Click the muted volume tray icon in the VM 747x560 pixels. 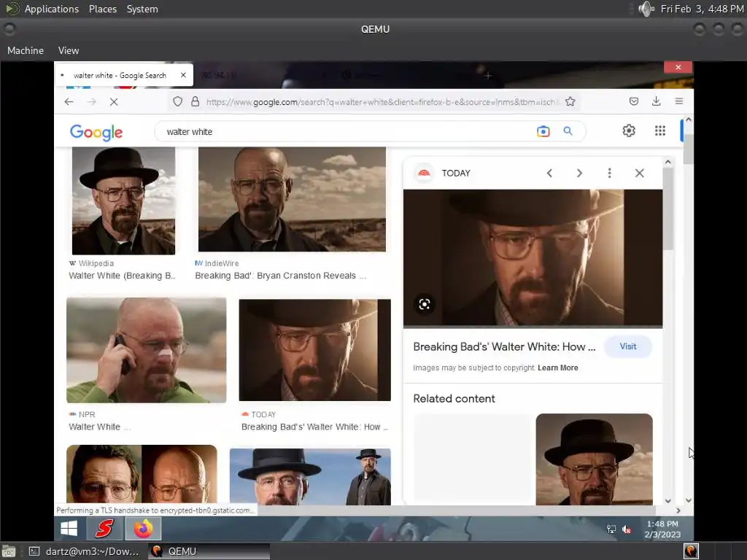click(x=627, y=529)
